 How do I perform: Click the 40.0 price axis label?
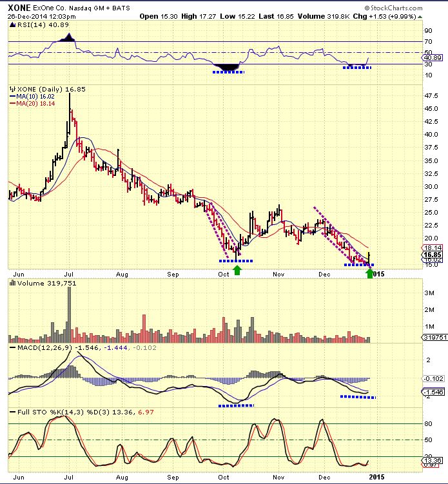[x=431, y=135]
